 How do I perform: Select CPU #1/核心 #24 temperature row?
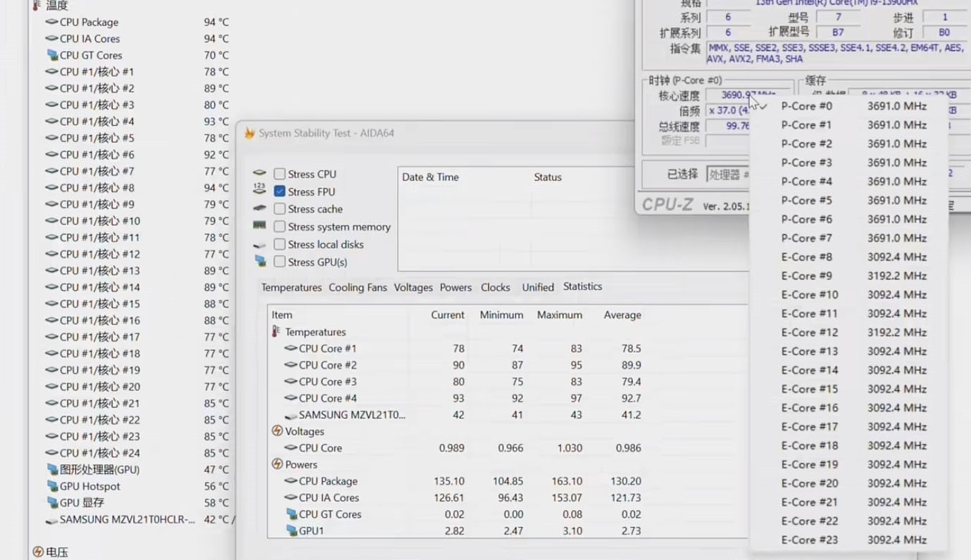coord(137,453)
